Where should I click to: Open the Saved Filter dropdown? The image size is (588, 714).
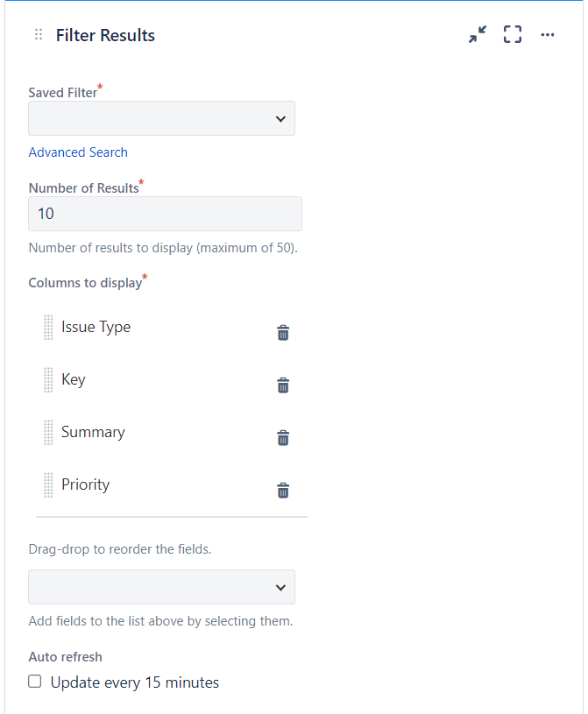[162, 118]
